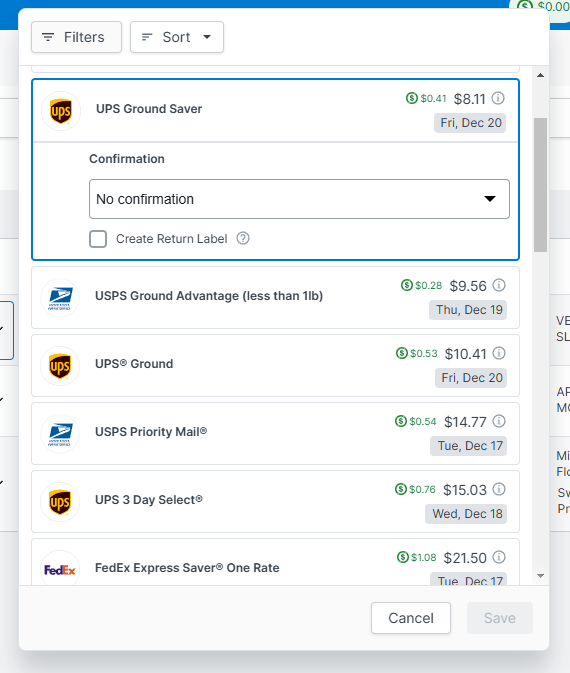
Task: Open the Filters panel button
Action: pos(76,37)
